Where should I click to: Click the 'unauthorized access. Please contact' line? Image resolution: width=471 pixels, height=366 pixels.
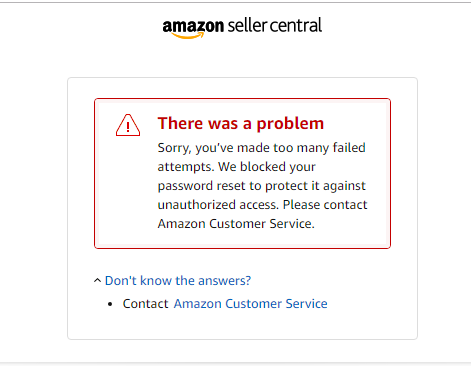coord(262,205)
